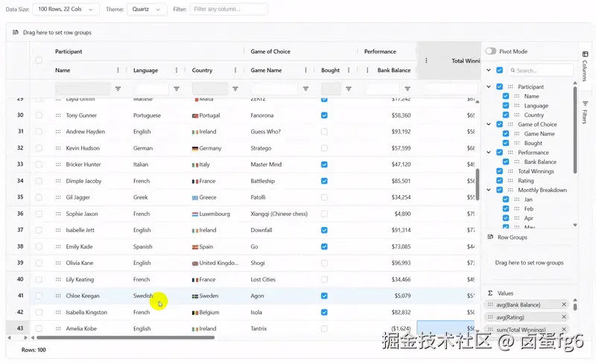Click the Sigma Values icon
This screenshot has height=364, width=596.
click(x=490, y=293)
